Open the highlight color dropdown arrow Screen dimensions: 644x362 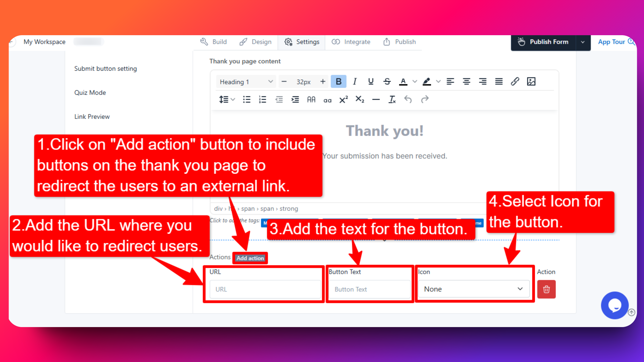438,81
